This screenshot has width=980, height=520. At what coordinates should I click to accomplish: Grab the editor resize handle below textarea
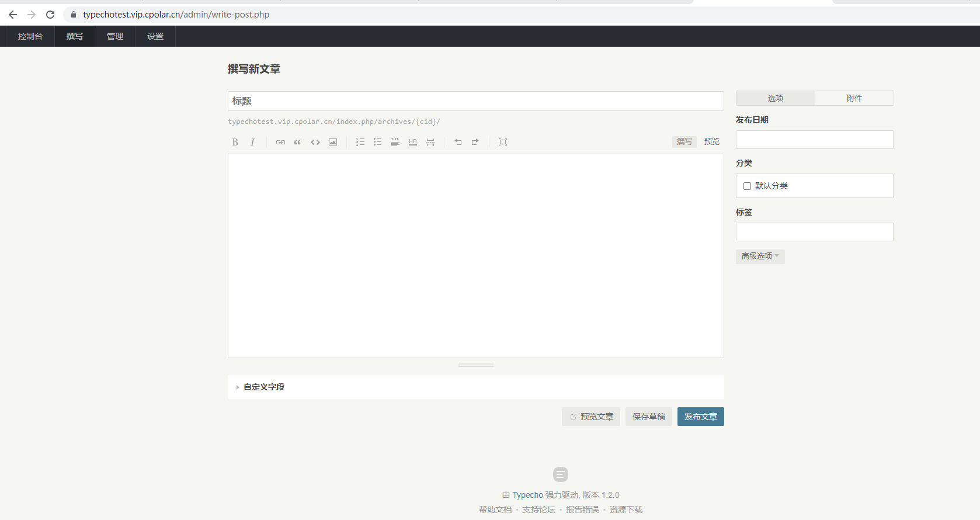476,365
